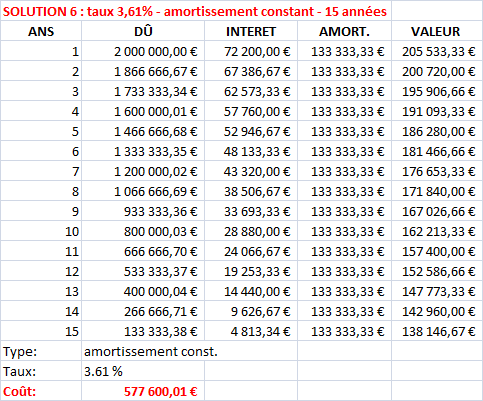The image size is (483, 401).
Task: Click the INTERET column header
Action: tap(251, 31)
